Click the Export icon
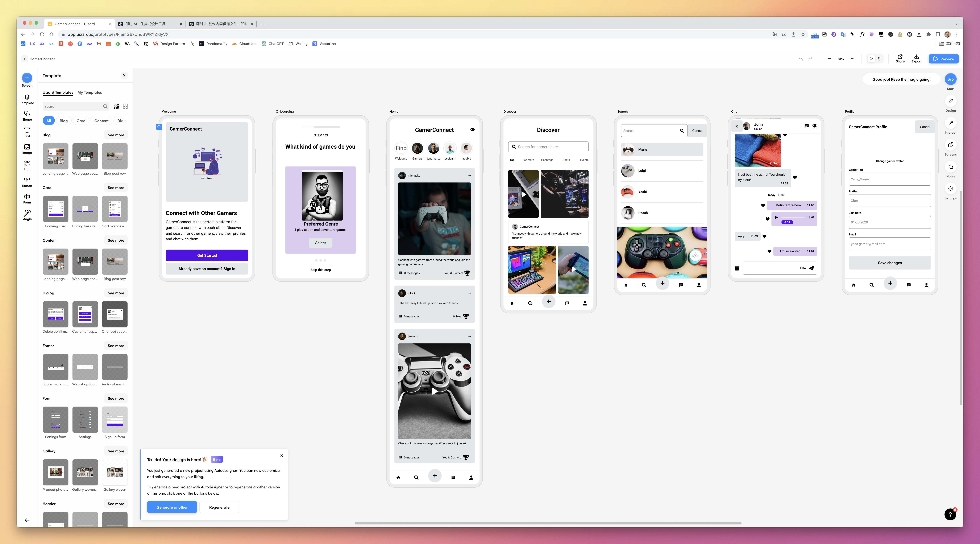The width and height of the screenshot is (980, 544). point(917,59)
